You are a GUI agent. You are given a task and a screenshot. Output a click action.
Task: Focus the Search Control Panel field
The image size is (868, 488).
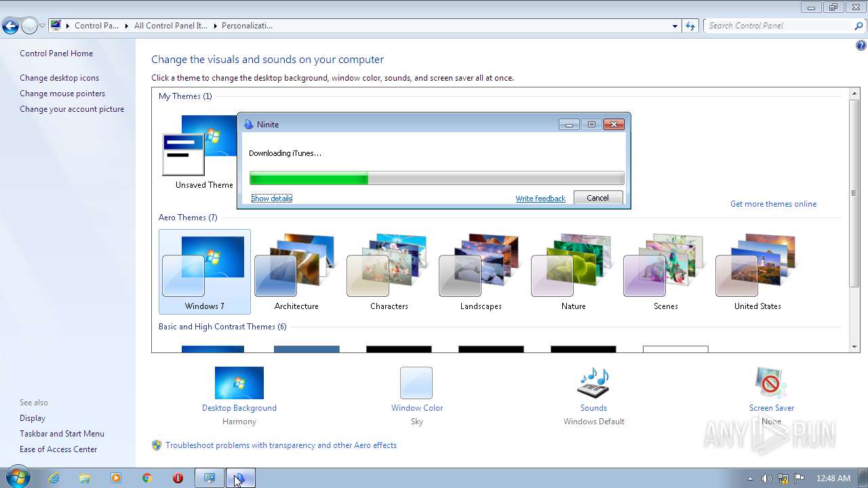tap(778, 26)
